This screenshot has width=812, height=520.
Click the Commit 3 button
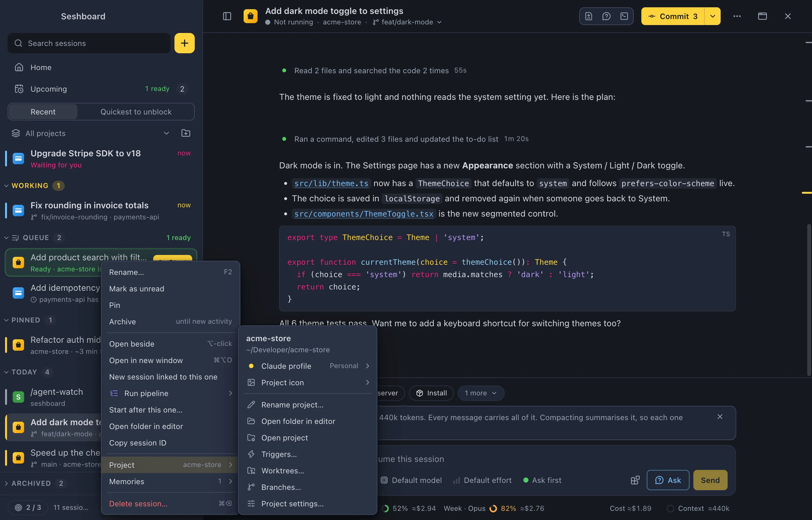[x=673, y=16]
